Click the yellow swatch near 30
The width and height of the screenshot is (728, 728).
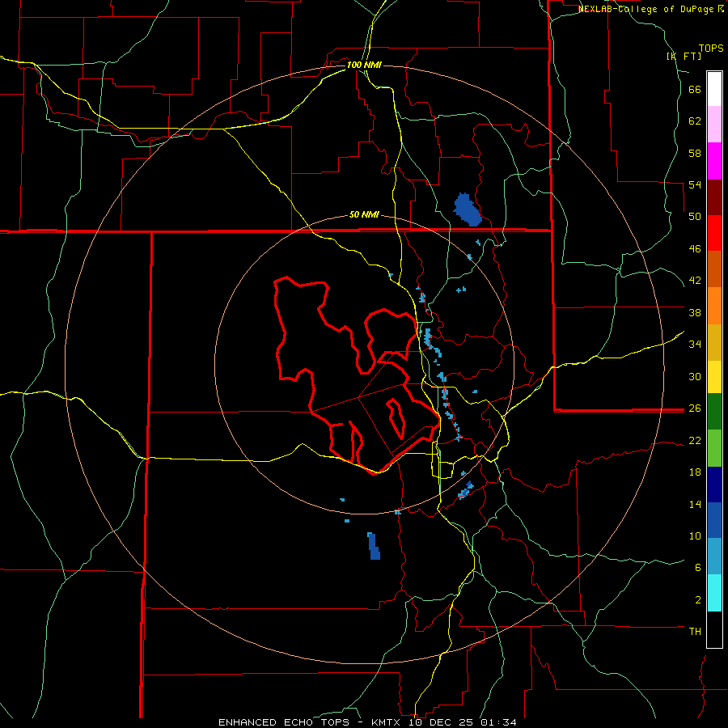point(714,376)
